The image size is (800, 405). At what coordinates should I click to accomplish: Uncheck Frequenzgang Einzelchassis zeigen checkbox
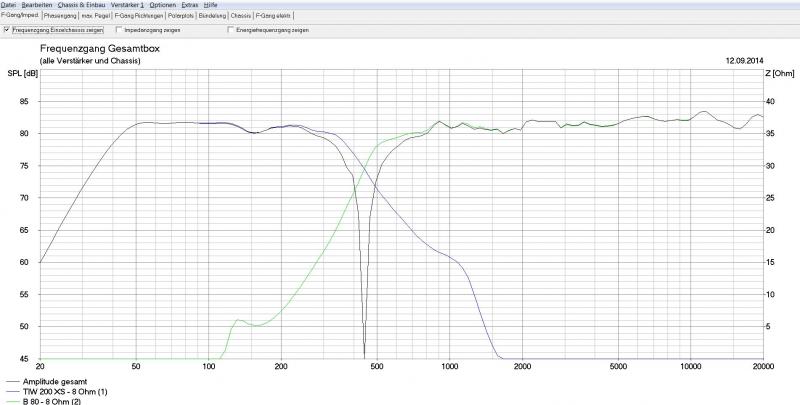coord(8,31)
